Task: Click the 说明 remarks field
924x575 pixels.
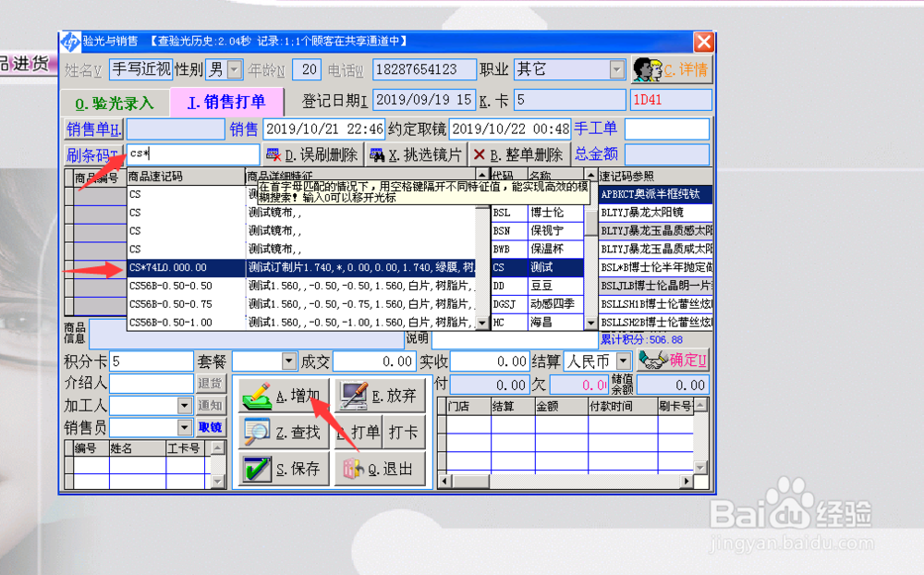Action: (515, 339)
